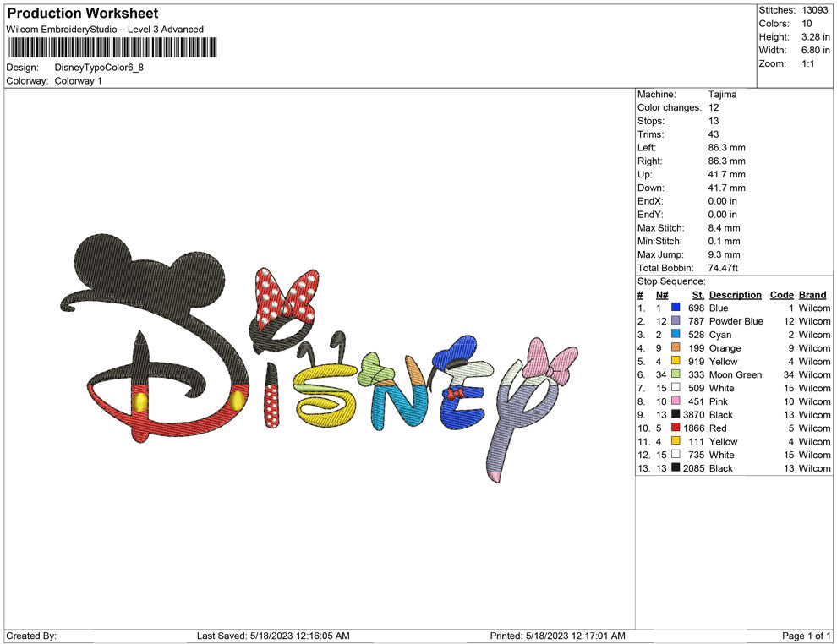Click the Red description text
This screenshot has height=644, width=837.
[x=718, y=428]
